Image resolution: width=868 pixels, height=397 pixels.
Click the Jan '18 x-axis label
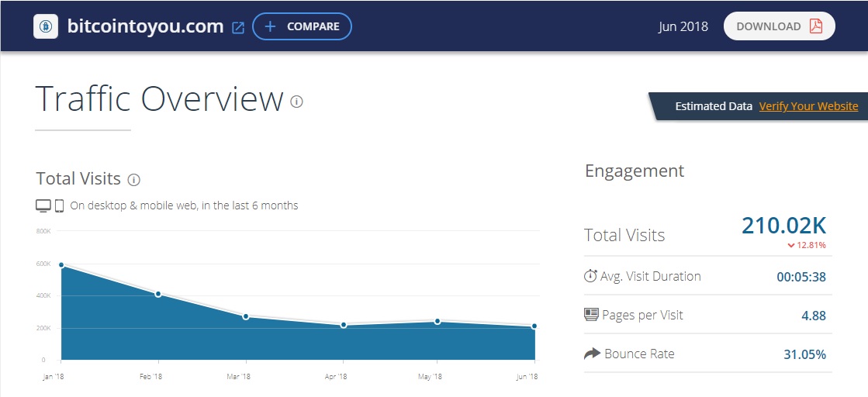pos(54,377)
